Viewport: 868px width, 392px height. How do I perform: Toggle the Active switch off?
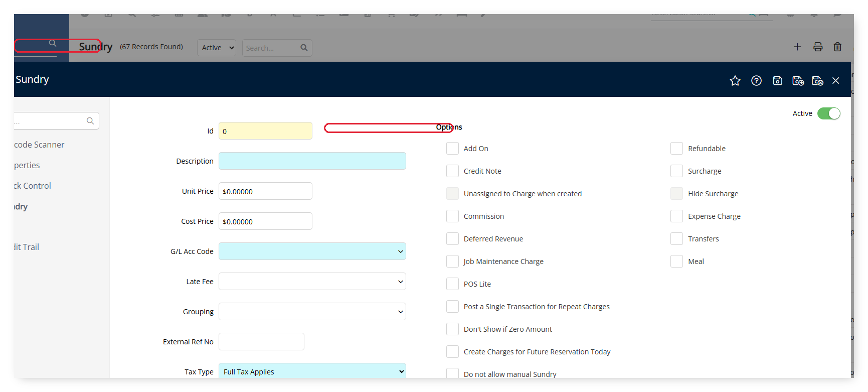828,113
